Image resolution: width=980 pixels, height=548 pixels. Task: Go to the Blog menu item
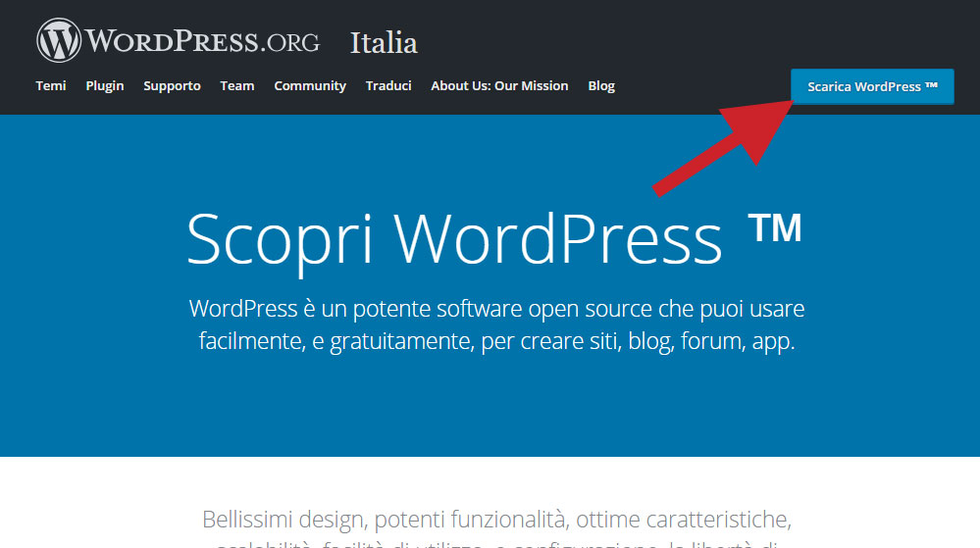(x=601, y=86)
